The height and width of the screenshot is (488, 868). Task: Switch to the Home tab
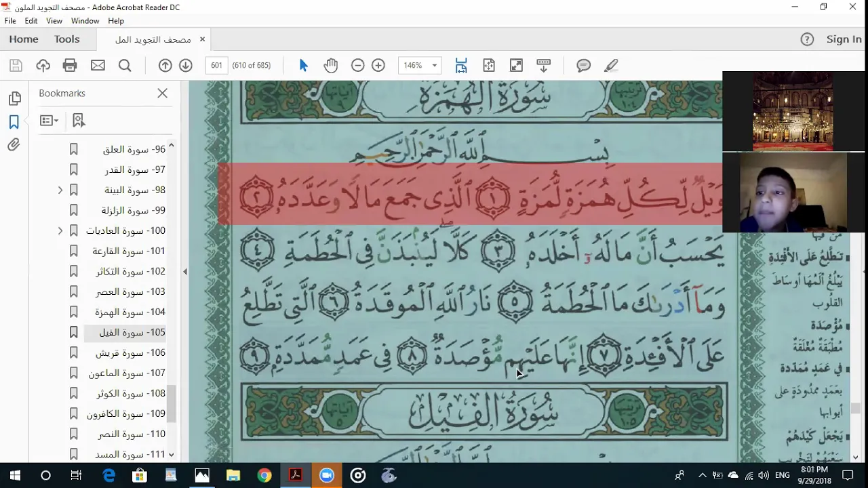(24, 39)
